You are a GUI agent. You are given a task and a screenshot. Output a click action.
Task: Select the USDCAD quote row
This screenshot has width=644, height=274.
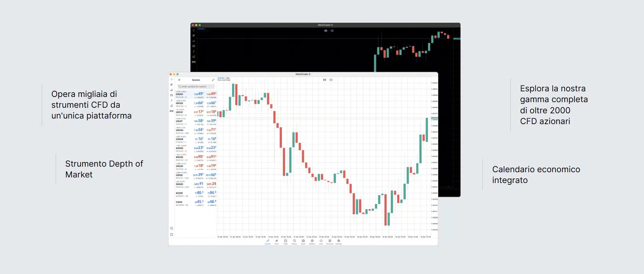tap(196, 167)
